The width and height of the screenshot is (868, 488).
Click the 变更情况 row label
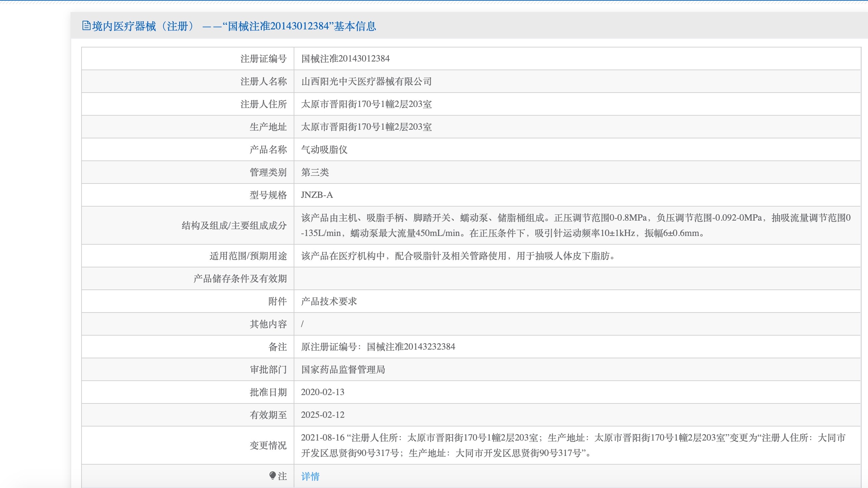pos(268,446)
